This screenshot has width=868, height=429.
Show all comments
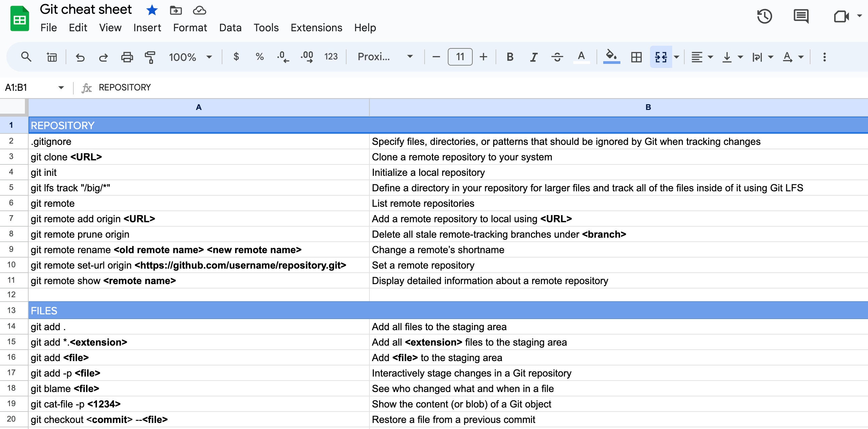pos(801,16)
